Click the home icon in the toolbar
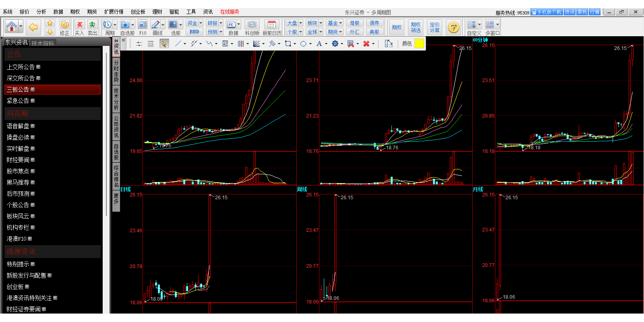644x322 pixels. point(12,27)
